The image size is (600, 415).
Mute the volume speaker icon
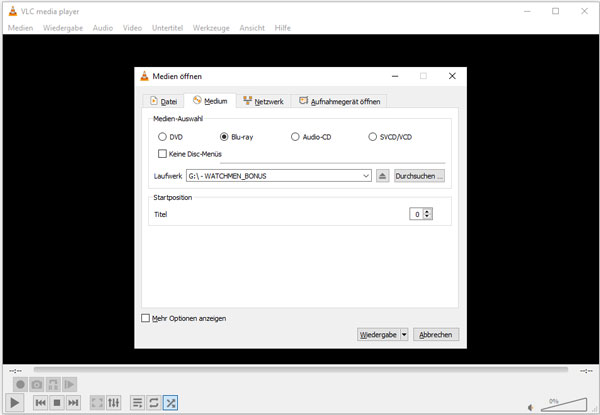point(531,407)
